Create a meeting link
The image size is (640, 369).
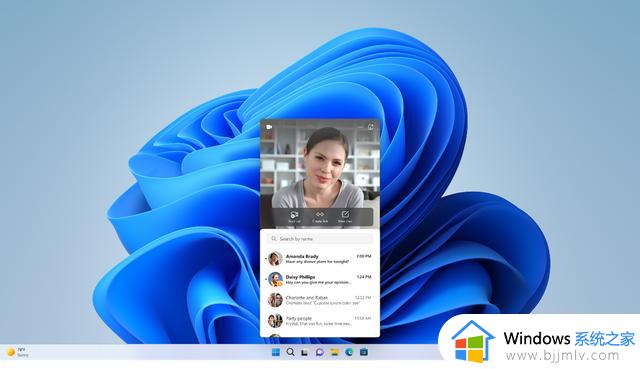point(320,217)
